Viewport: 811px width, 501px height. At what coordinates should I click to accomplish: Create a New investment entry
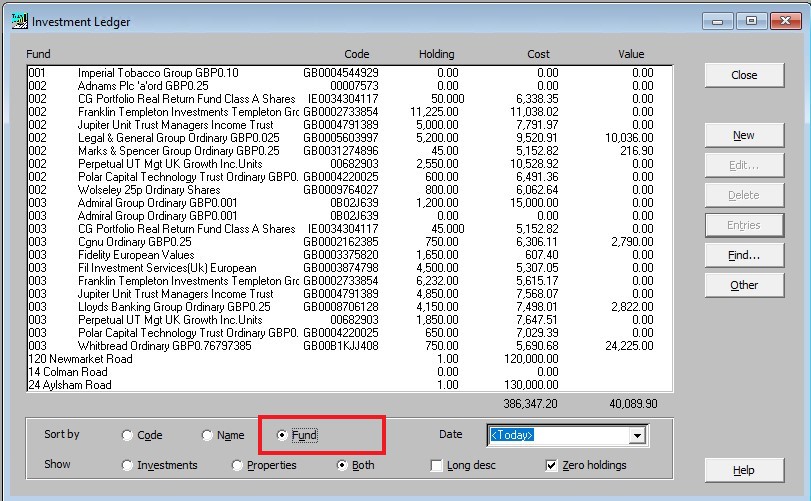744,135
